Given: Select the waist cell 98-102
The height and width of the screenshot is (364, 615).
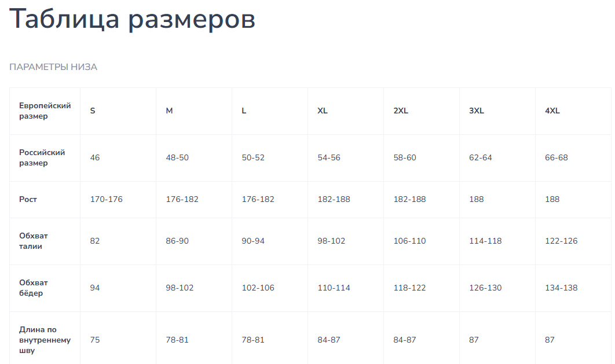Looking at the screenshot, I should (x=331, y=241).
